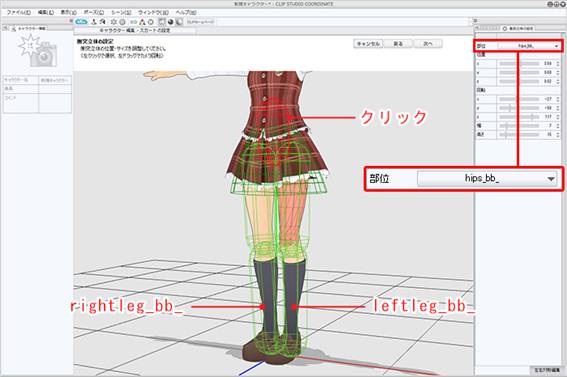Click the blue CLIP cloud icon in toolbar

coord(81,22)
